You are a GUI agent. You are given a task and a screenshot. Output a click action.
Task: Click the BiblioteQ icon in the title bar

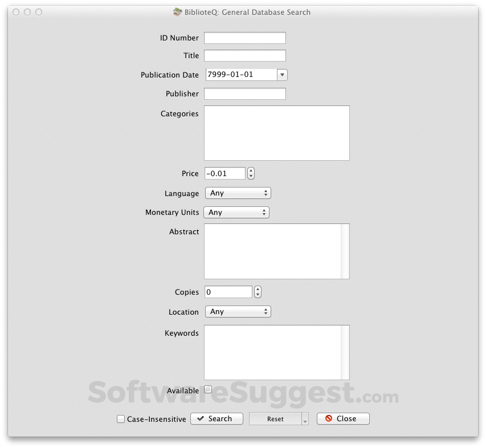point(177,11)
